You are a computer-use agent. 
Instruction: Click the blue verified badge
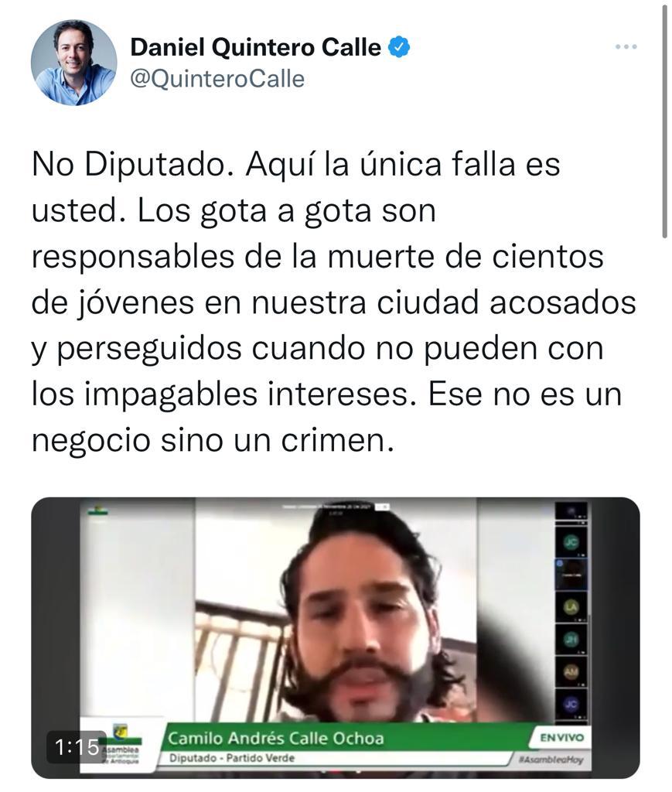click(399, 47)
